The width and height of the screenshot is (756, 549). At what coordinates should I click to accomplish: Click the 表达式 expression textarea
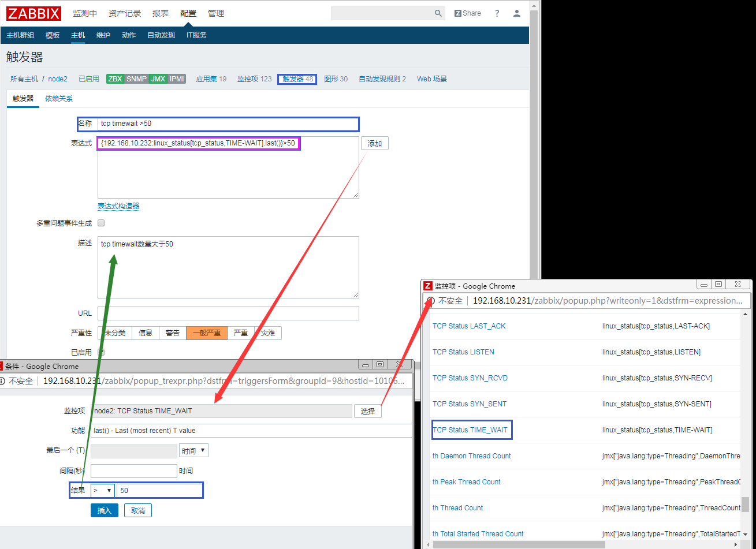[228, 167]
